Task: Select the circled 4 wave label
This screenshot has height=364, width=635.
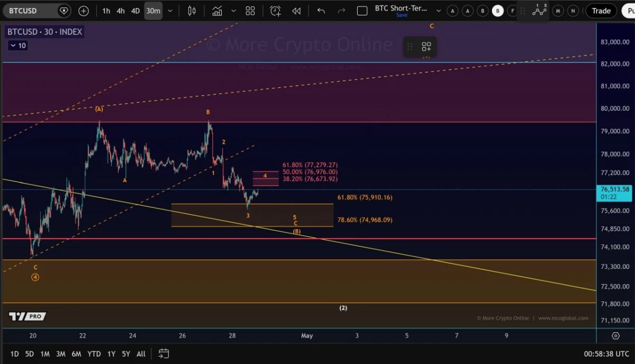Action: pyautogui.click(x=35, y=277)
